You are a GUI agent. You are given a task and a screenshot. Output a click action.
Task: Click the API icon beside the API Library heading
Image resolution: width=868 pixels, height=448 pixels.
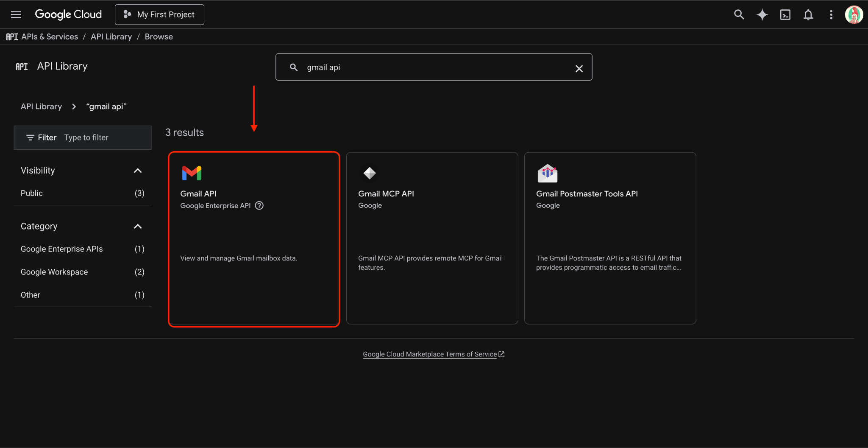tap(22, 67)
